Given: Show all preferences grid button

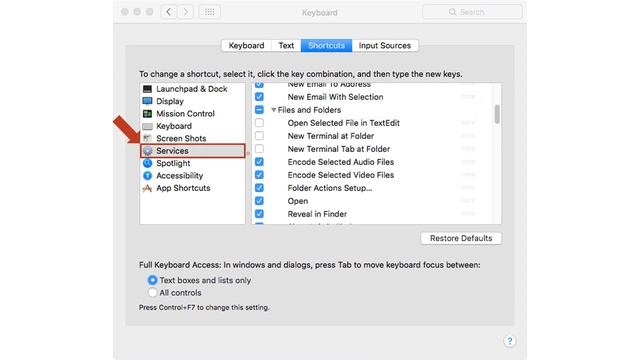Looking at the screenshot, I should point(209,12).
